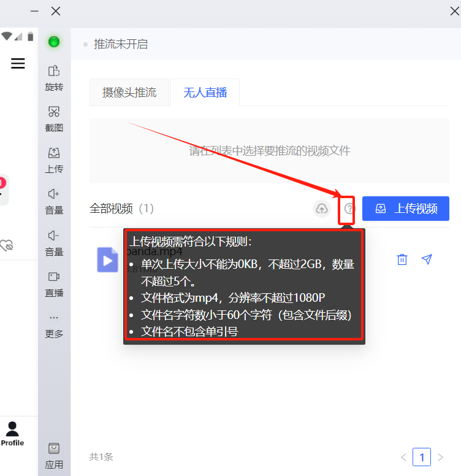Screen dimensions: 461x476
Task: Click the green status indicator dot
Action: [x=54, y=42]
